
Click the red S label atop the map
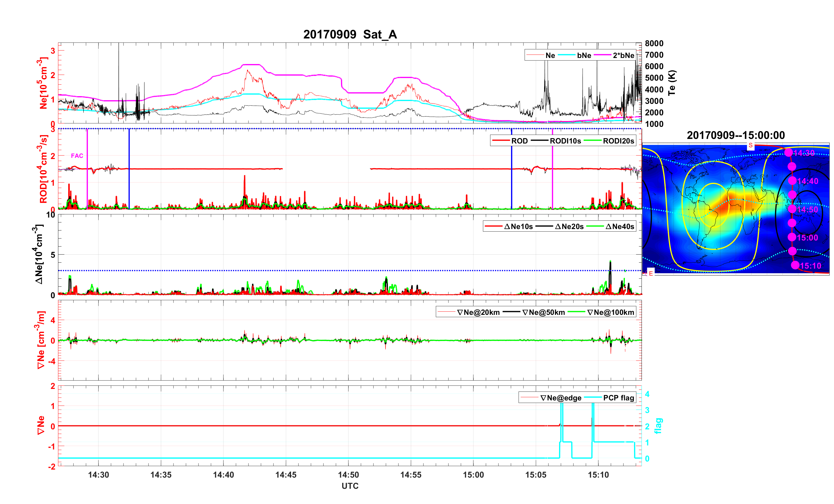[750, 146]
